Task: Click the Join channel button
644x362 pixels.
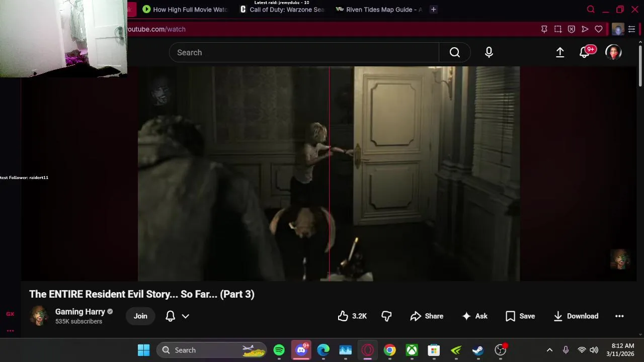Action: pos(140,316)
